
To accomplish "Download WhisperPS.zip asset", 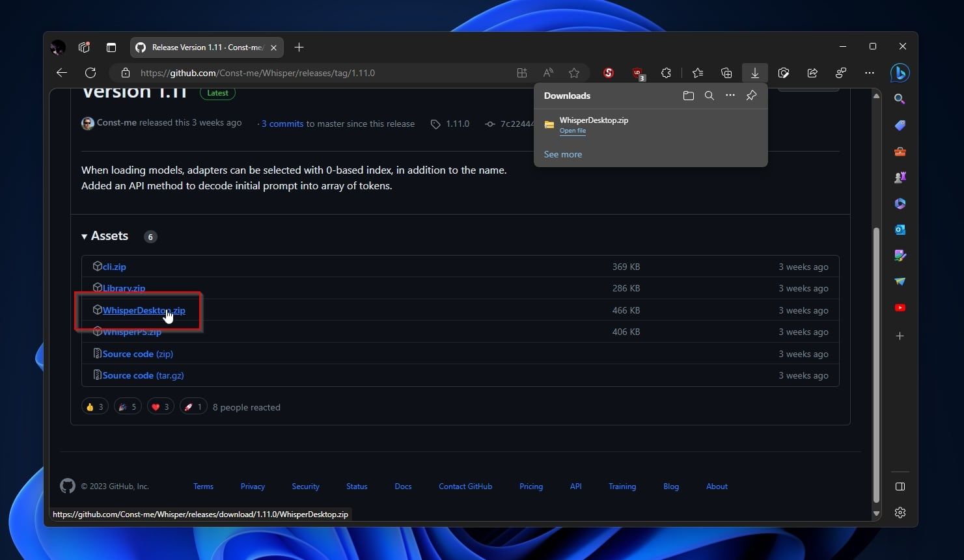I will (x=131, y=332).
